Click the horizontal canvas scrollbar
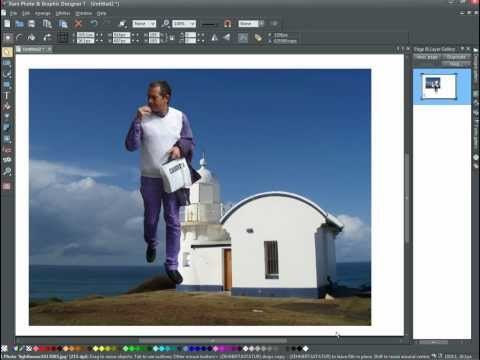 point(213,341)
